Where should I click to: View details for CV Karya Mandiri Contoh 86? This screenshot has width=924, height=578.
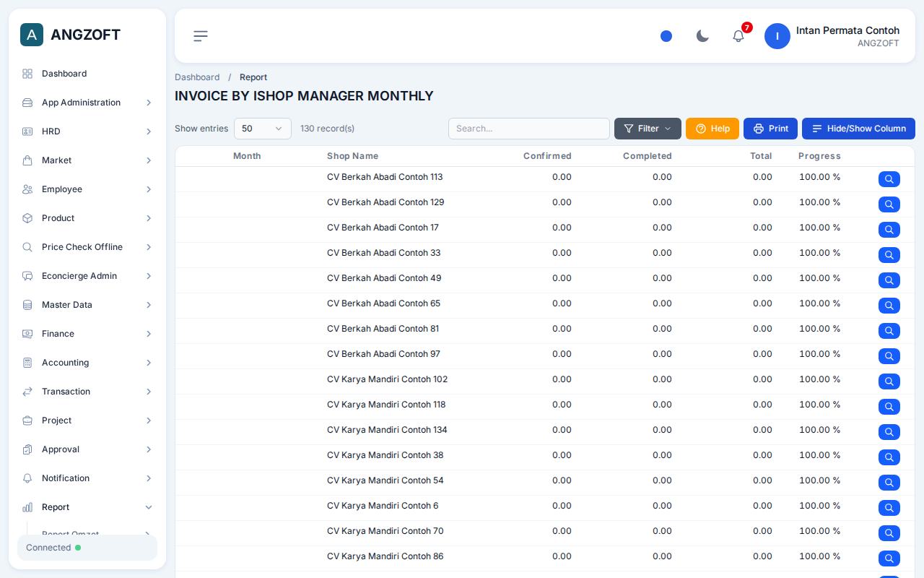tap(889, 558)
